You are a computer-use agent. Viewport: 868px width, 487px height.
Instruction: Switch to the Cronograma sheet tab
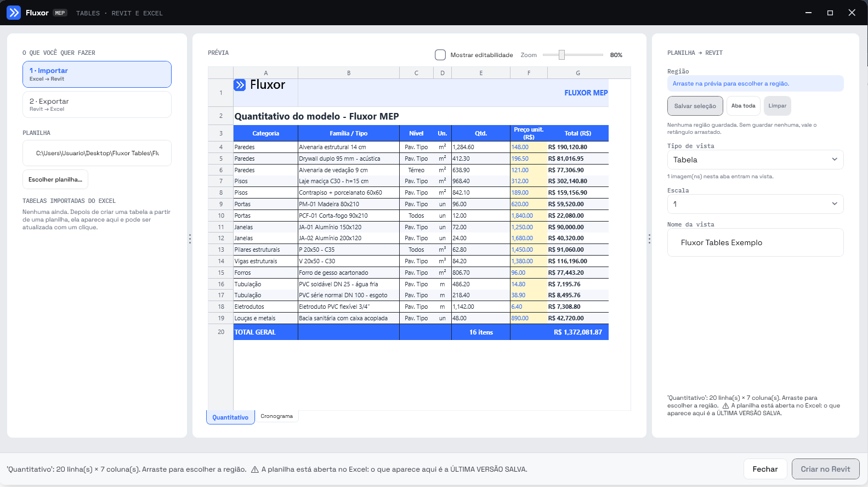277,416
